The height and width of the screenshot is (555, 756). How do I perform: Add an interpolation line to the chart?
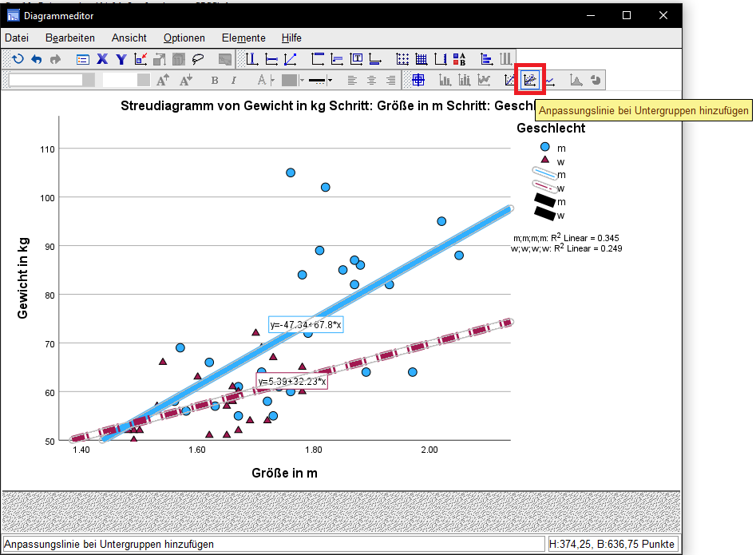coord(552,80)
